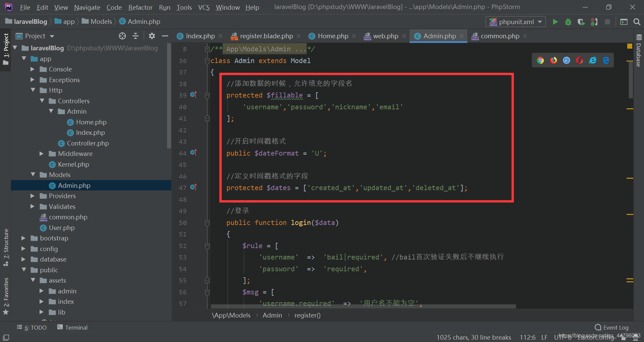The image size is (644, 342).
Task: Open phpunit.xml run configuration dropdown
Action: (x=516, y=22)
